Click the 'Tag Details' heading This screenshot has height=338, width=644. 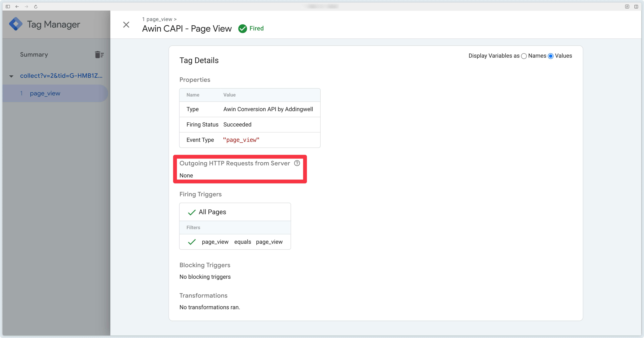(x=199, y=60)
